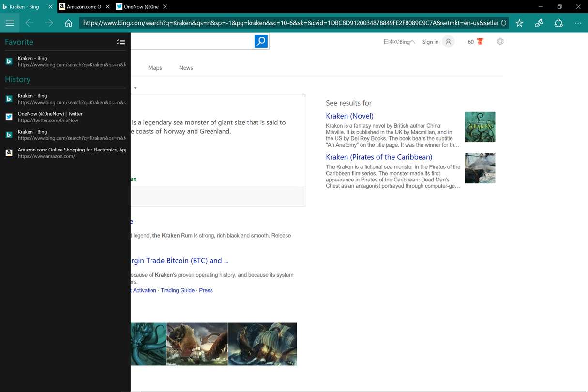This screenshot has width=588, height=392.
Task: Open OneNow Twitter history entry
Action: coord(65,117)
